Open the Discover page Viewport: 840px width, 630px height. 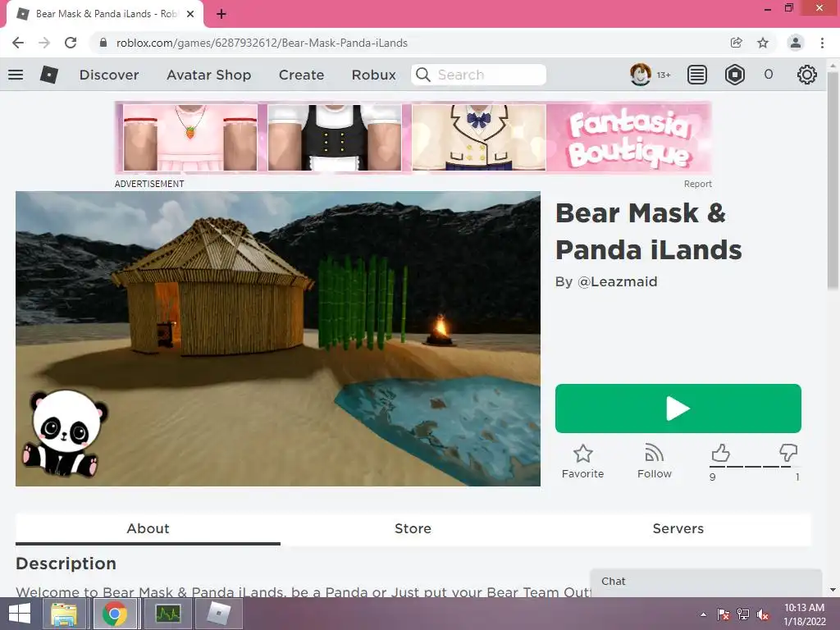pos(109,75)
